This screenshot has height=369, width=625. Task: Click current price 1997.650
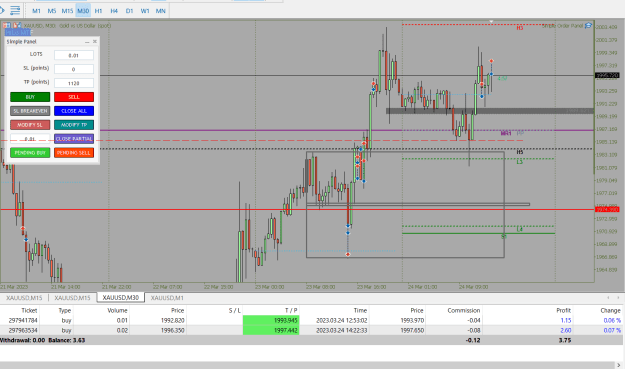pyautogui.click(x=412, y=330)
